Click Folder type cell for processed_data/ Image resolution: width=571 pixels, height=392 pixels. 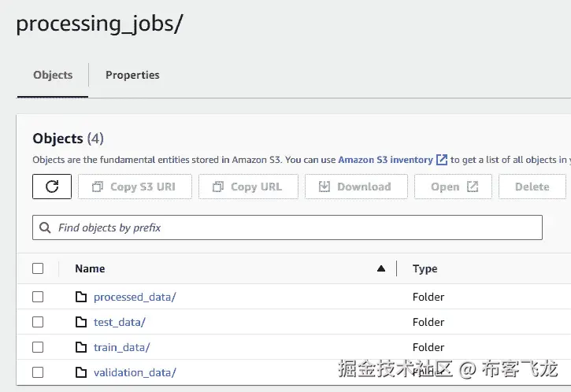[x=428, y=297]
